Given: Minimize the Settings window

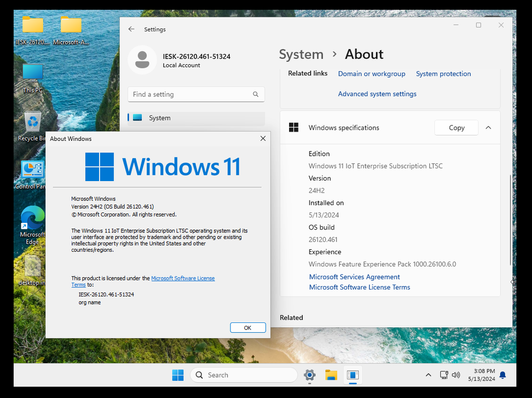Looking at the screenshot, I should [456, 25].
